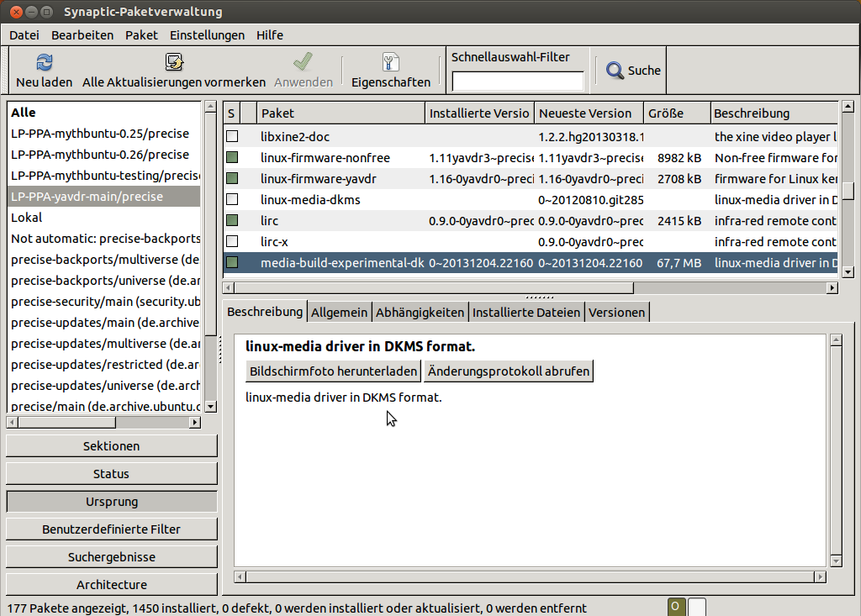Sort by Neueste Version column header
Image resolution: width=861 pixels, height=616 pixels.
click(588, 113)
